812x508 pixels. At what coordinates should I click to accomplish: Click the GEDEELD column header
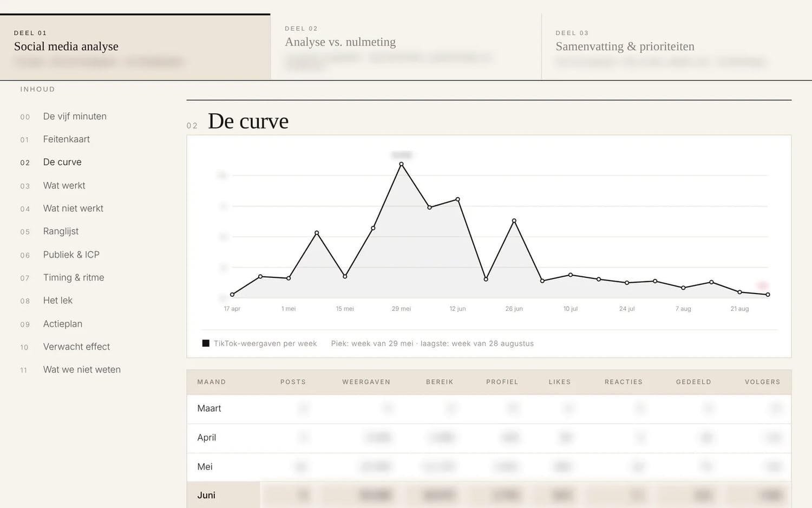pyautogui.click(x=693, y=382)
